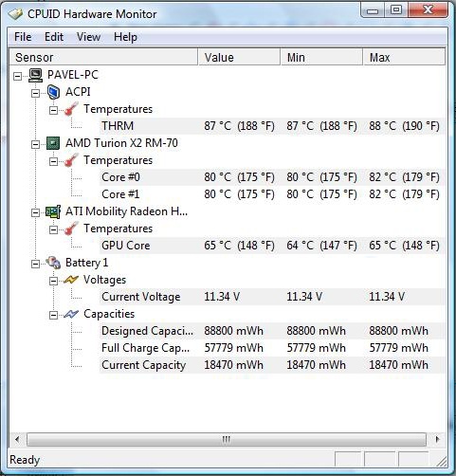The width and height of the screenshot is (456, 476).
Task: Select the GPU Core row
Action: [x=272, y=246]
